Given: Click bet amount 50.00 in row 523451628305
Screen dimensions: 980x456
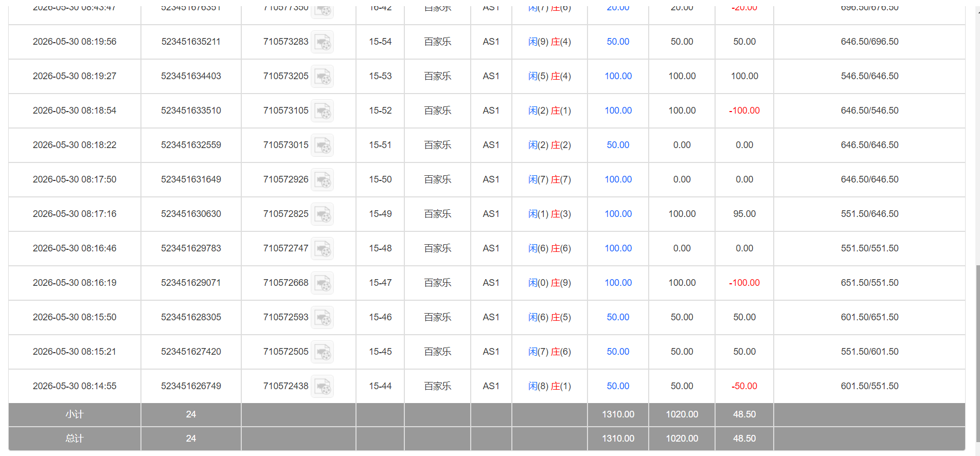Looking at the screenshot, I should pyautogui.click(x=618, y=317).
